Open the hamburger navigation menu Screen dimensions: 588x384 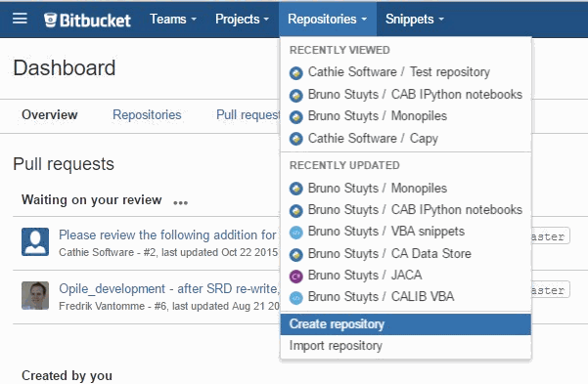pyautogui.click(x=20, y=19)
